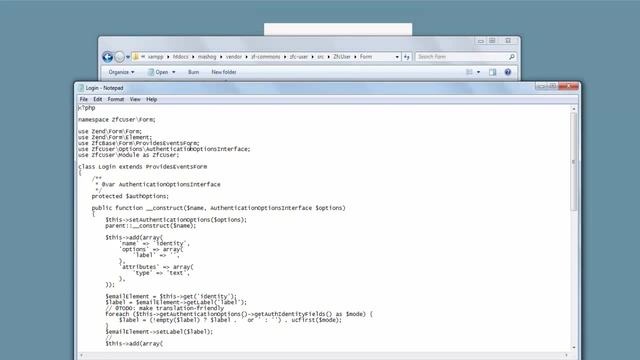The image size is (640, 360).
Task: Click the search magnifier icon
Action: [511, 57]
